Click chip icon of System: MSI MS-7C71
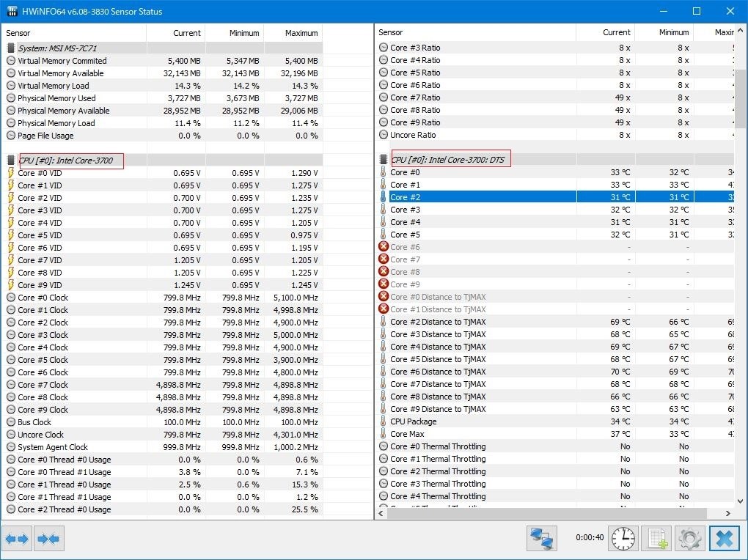 [11, 48]
